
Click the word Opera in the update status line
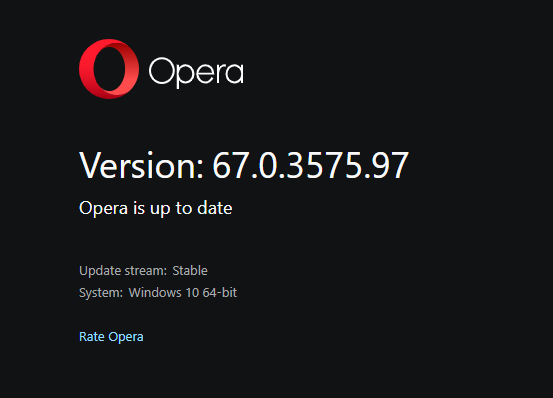(103, 208)
